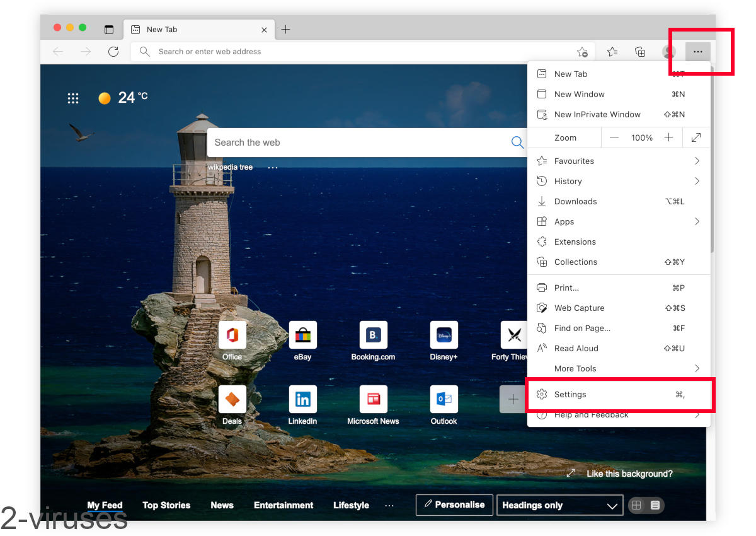Increase zoom level with plus button

pos(669,137)
